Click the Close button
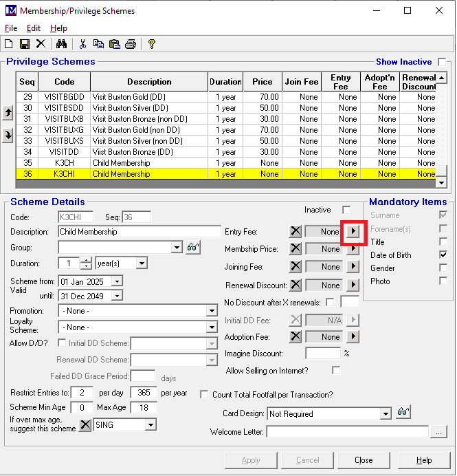Screen dimensions: 457x476 click(364, 460)
